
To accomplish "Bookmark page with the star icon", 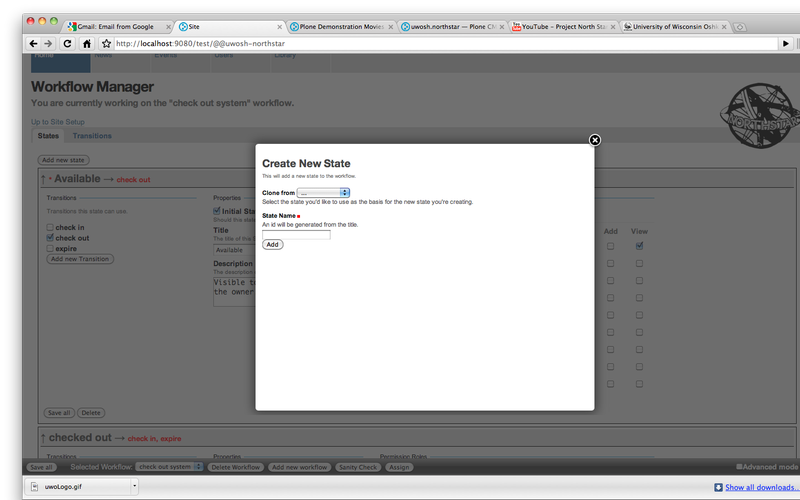I will click(x=106, y=44).
